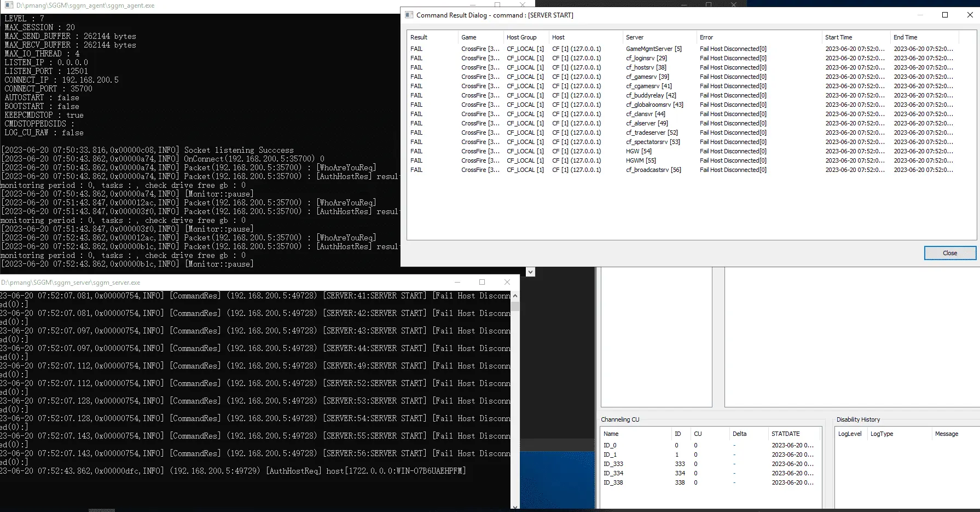This screenshot has height=512, width=980.
Task: Select the cf_alserver [49] row
Action: click(682, 123)
